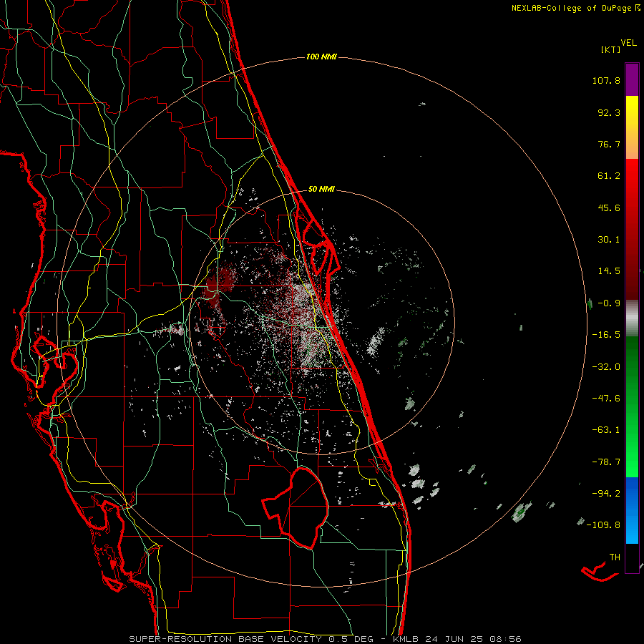Click the TH label under the scale
This screenshot has width=644, height=644.
pos(615,557)
